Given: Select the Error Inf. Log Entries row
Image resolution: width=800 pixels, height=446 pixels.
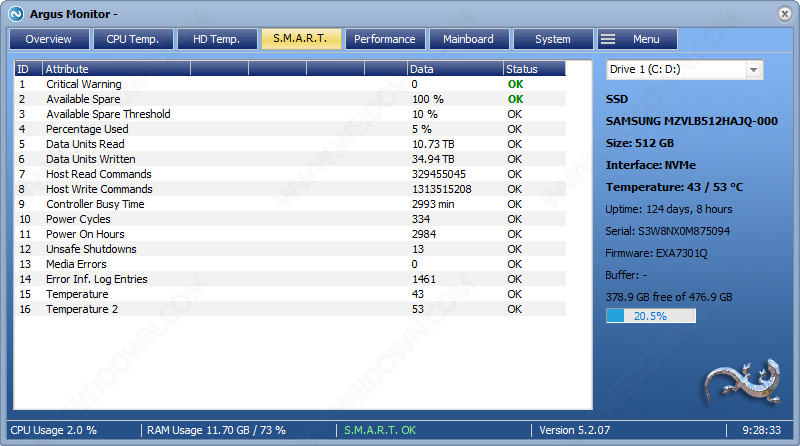Looking at the screenshot, I should coord(290,279).
